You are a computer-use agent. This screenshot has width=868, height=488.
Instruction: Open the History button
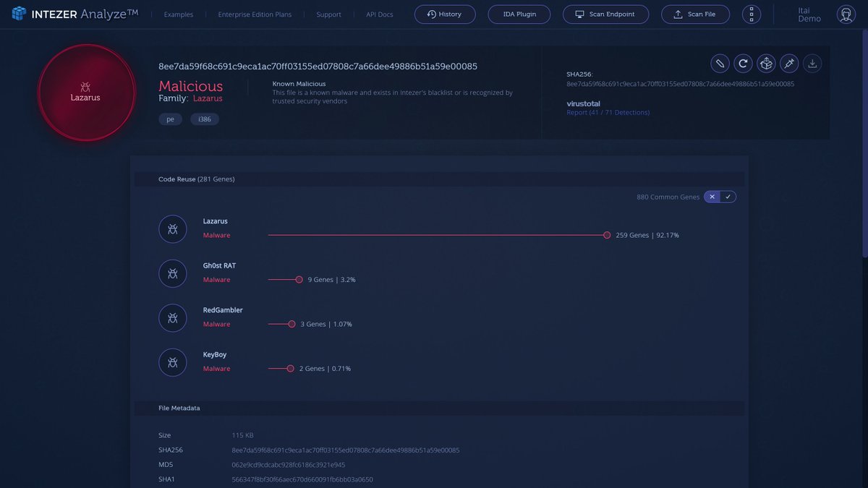point(445,14)
